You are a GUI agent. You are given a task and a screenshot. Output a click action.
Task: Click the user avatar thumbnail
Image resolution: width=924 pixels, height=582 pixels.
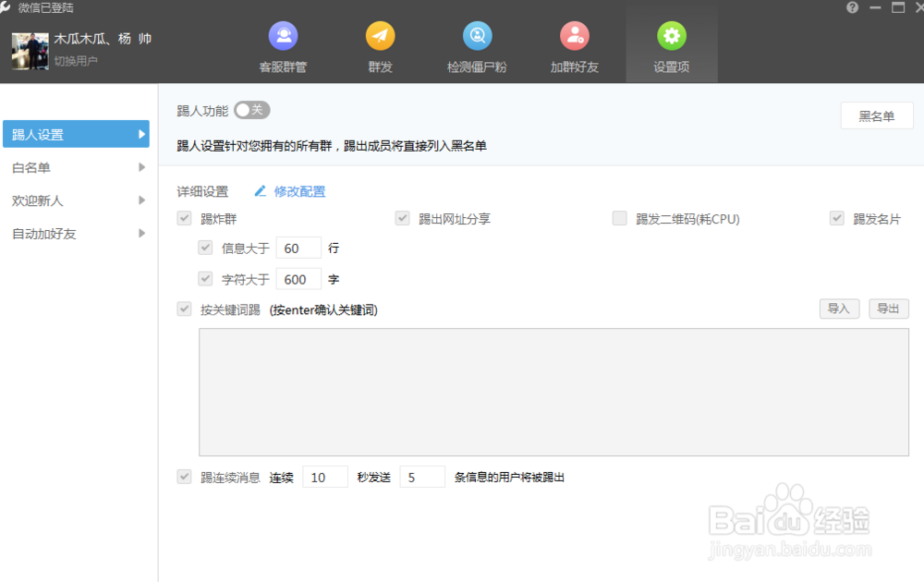pyautogui.click(x=29, y=53)
